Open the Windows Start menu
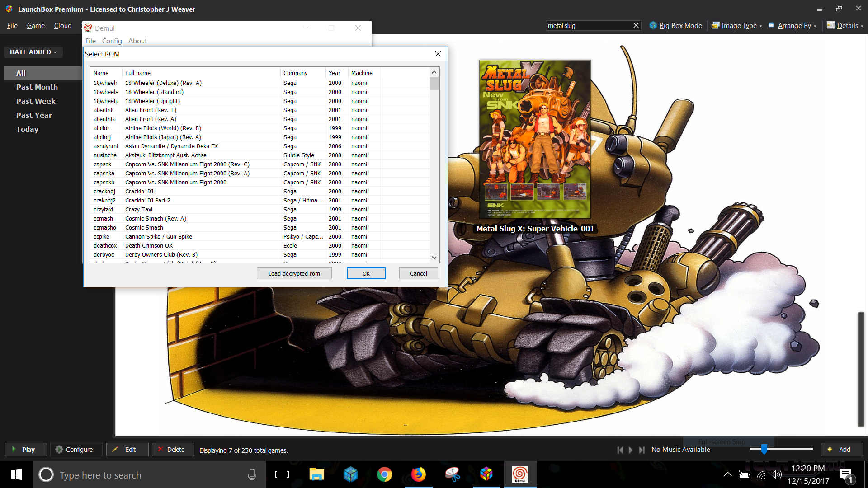 pyautogui.click(x=16, y=474)
